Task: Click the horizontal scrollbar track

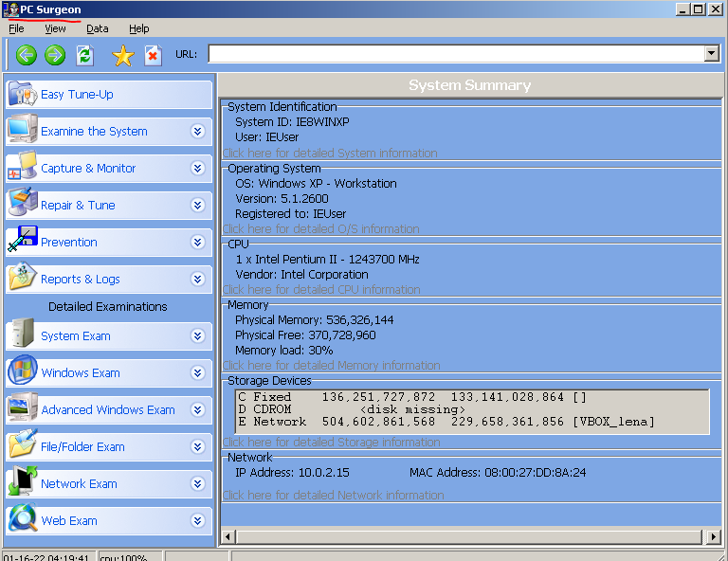Action: tap(471, 537)
